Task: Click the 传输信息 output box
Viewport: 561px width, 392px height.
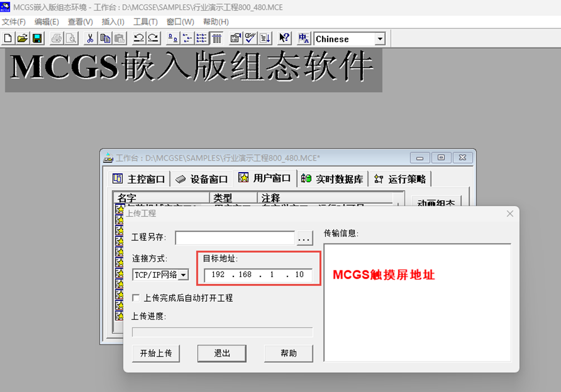Action: pyautogui.click(x=417, y=303)
